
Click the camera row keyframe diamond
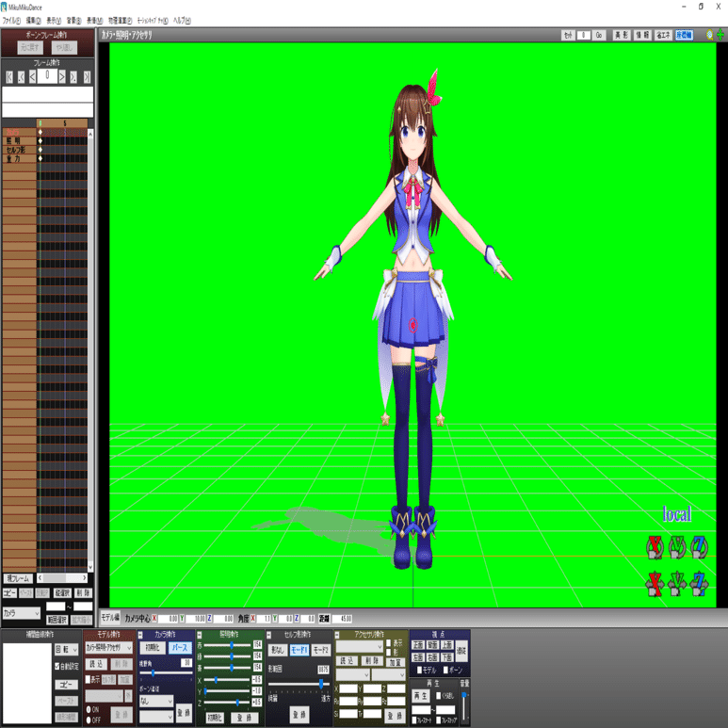40,133
